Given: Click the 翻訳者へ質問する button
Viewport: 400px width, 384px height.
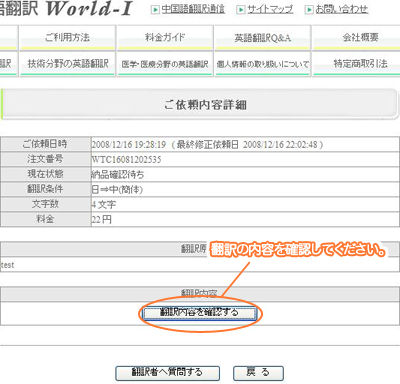Looking at the screenshot, I should (167, 373).
